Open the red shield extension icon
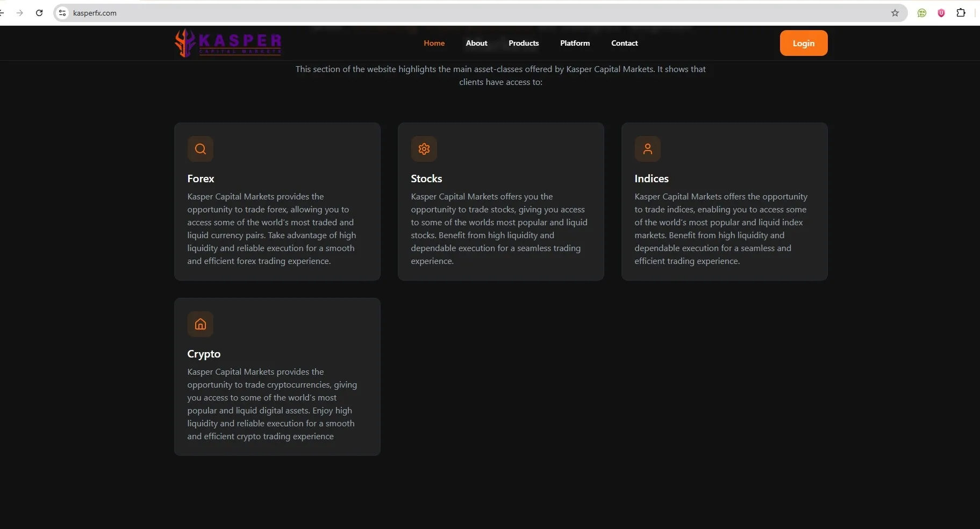This screenshot has height=529, width=980. coord(941,13)
